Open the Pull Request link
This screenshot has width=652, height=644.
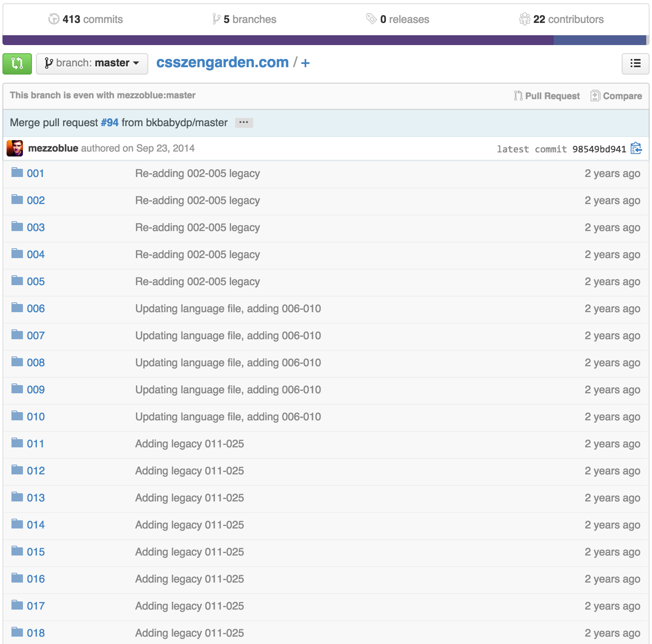click(x=547, y=96)
